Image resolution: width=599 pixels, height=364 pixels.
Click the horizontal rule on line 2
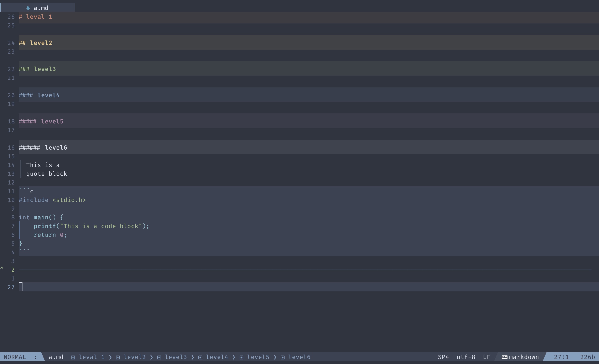point(305,270)
